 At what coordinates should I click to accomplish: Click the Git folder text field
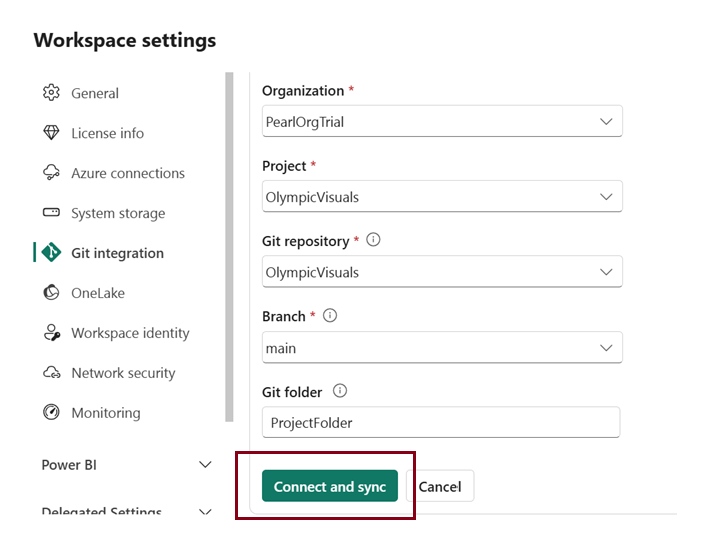[441, 422]
